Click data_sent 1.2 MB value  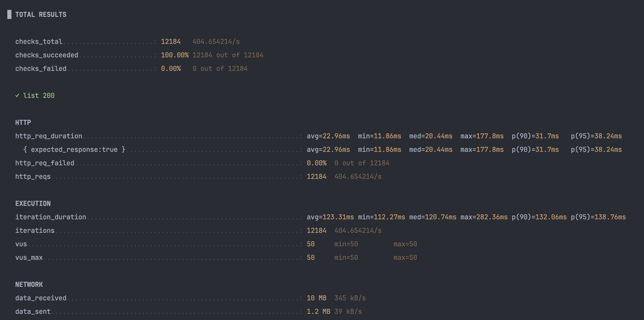coord(318,312)
